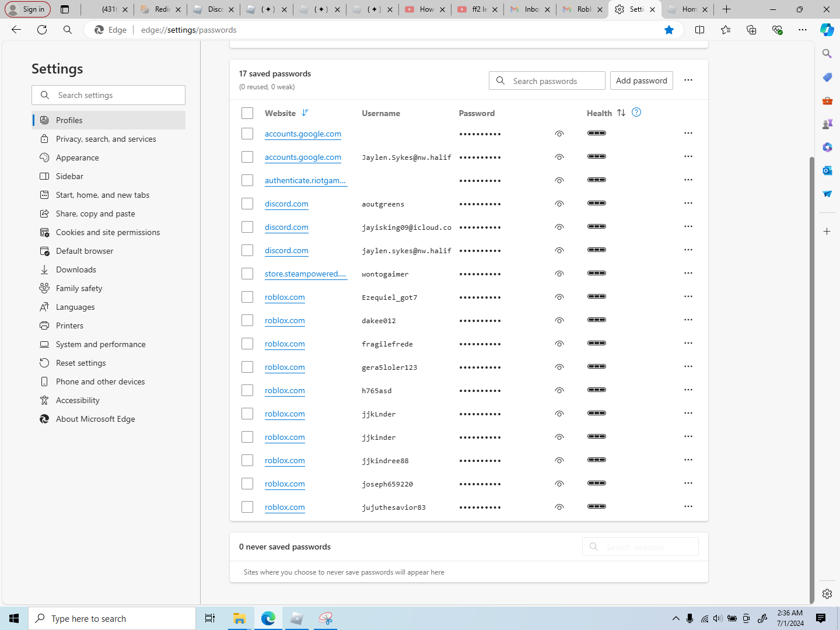Show password for roblox.com jujuthesavior83

(559, 507)
